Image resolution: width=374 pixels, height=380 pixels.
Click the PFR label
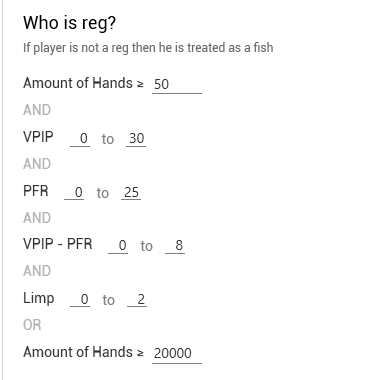point(36,191)
